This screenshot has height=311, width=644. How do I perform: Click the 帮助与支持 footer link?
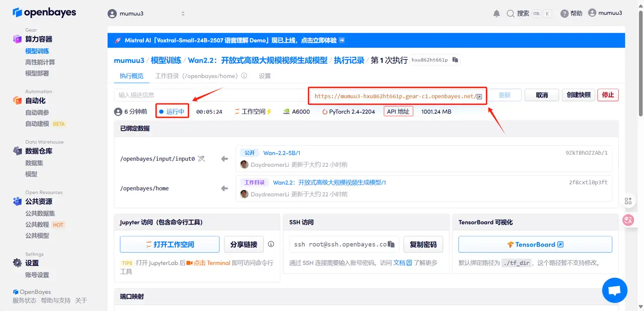[56, 300]
